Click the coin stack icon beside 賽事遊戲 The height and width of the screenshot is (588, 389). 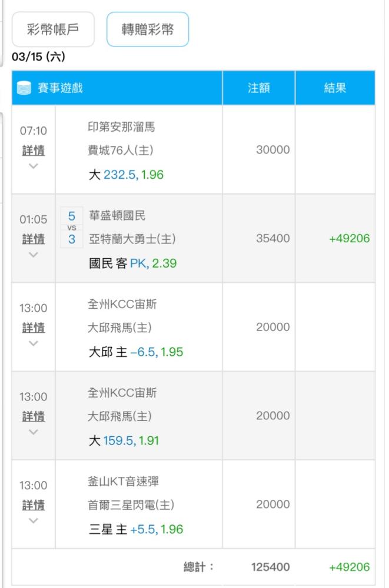click(24, 88)
